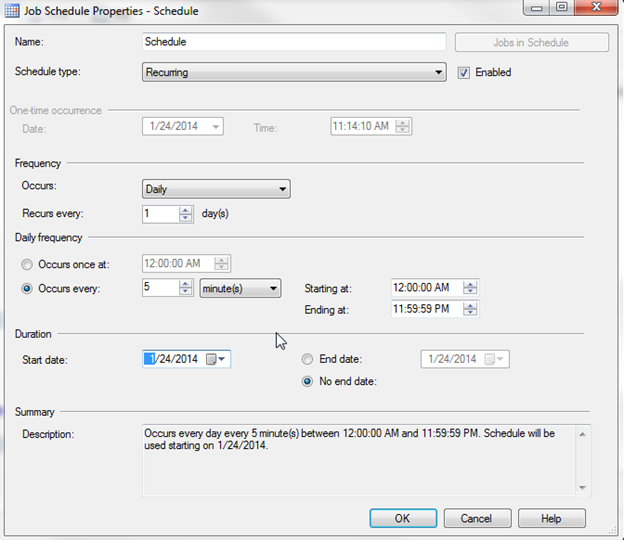Click the Description scrollbar down arrow

pyautogui.click(x=583, y=487)
